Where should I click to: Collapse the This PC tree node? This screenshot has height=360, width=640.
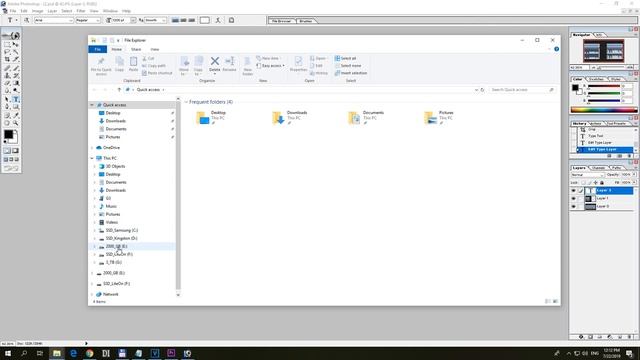[92, 158]
